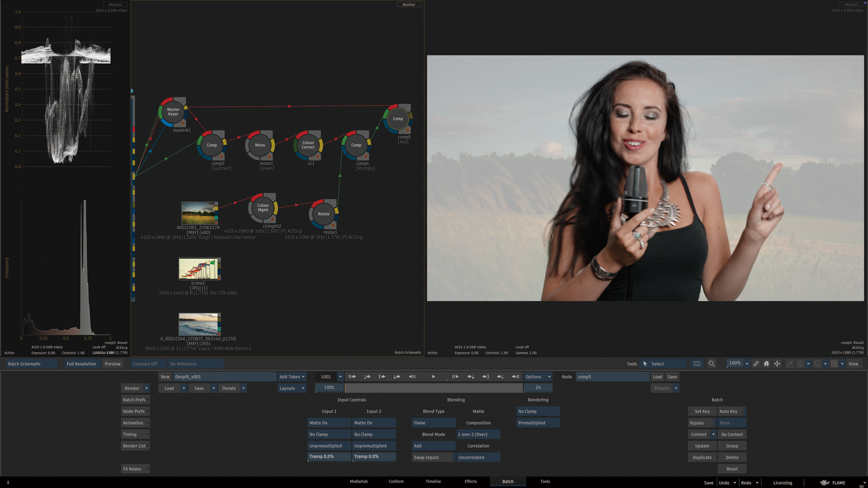This screenshot has width=868, height=488.
Task: Select the mono1 Mono node
Action: (x=260, y=145)
